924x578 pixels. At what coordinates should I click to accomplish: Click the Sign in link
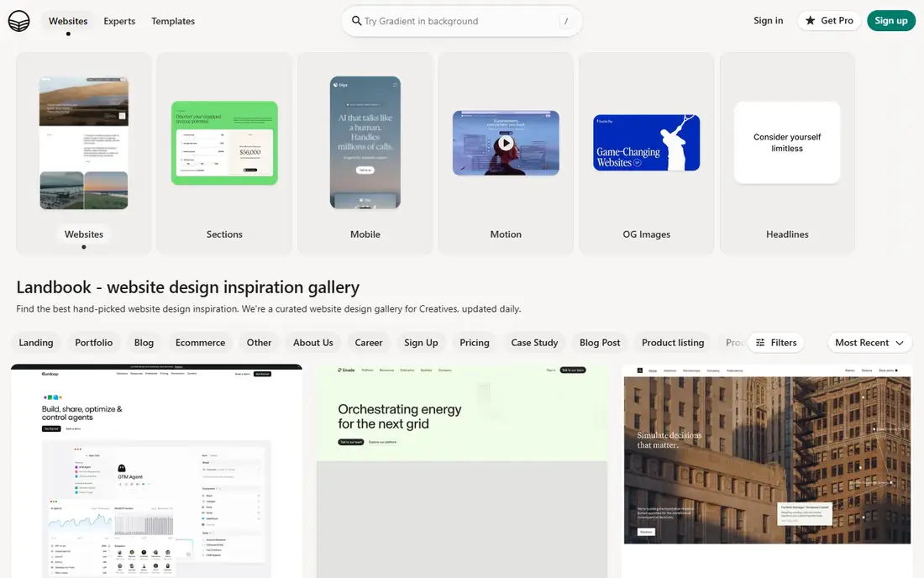(769, 21)
